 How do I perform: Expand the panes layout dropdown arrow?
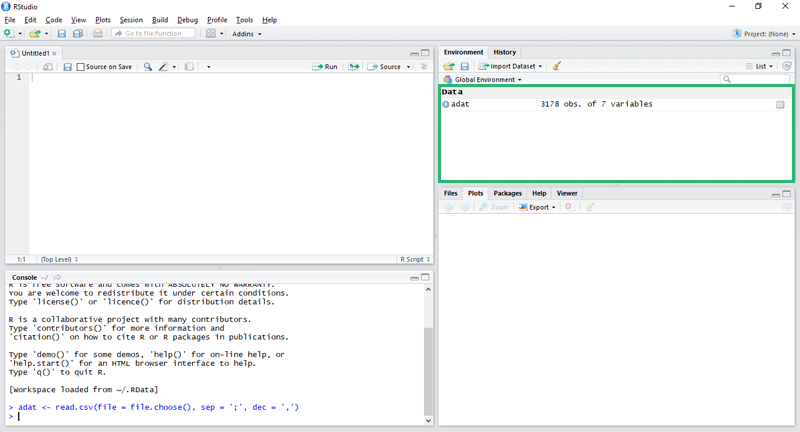[x=221, y=34]
